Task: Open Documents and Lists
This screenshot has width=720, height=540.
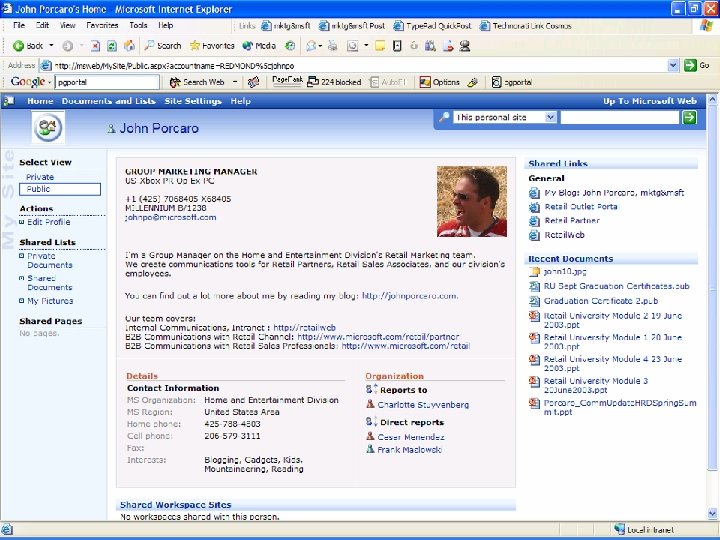Action: (108, 101)
